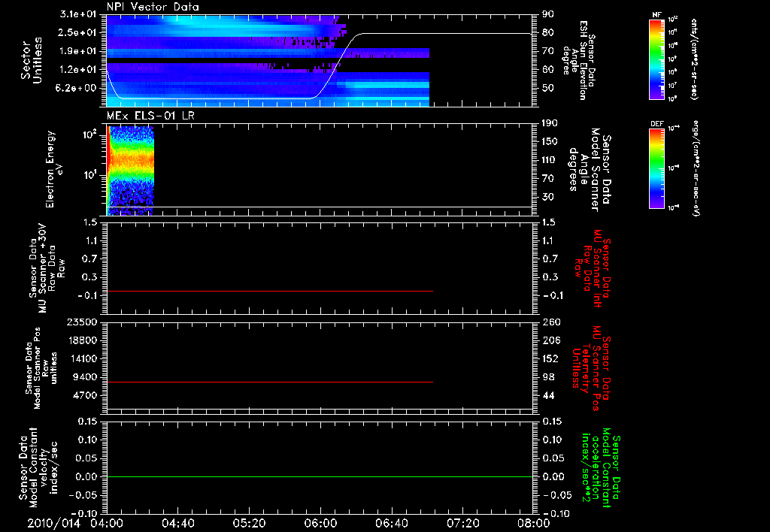Click the "18800" scanner position axis value

point(81,340)
